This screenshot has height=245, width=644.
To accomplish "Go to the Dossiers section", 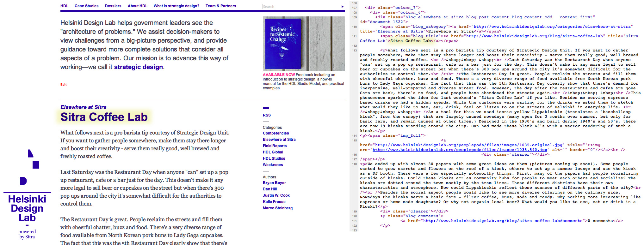I will 113,6.
